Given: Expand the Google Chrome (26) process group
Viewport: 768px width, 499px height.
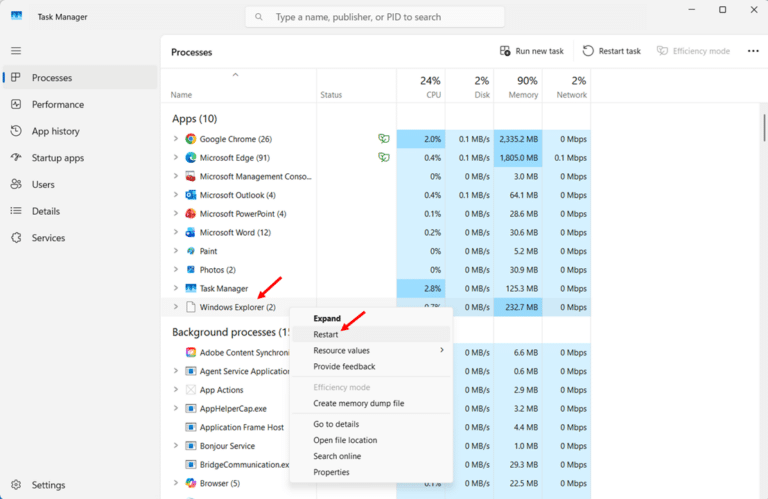Looking at the screenshot, I should pyautogui.click(x=175, y=139).
